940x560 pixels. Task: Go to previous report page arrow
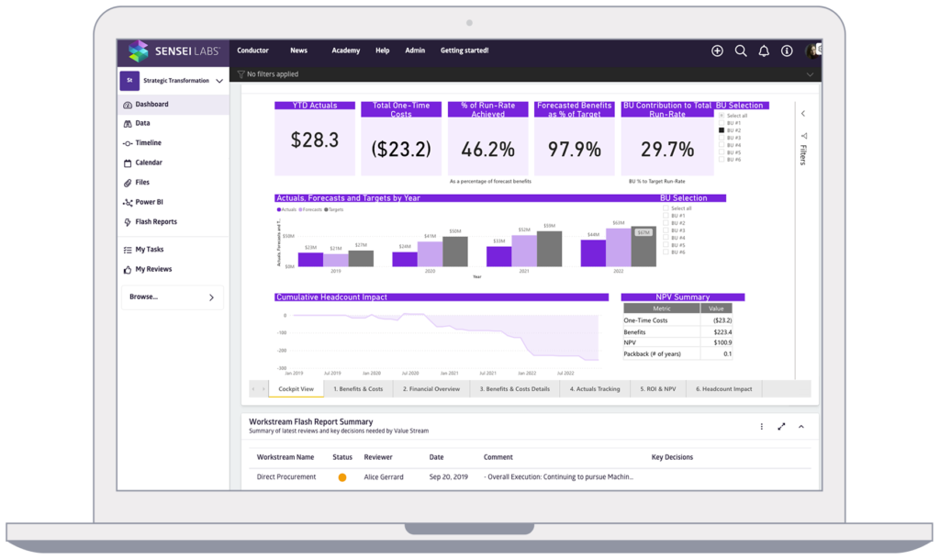[253, 389]
